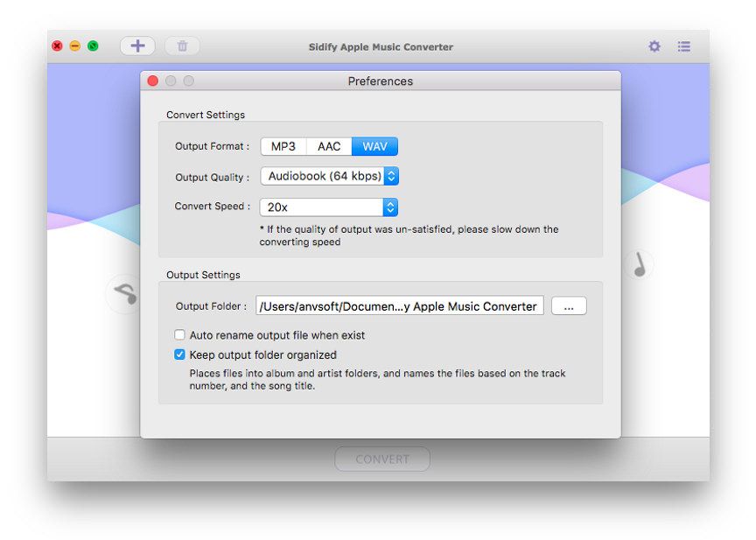756x540 pixels.
Task: Click the 'Places files into album' description
Action: (x=377, y=380)
